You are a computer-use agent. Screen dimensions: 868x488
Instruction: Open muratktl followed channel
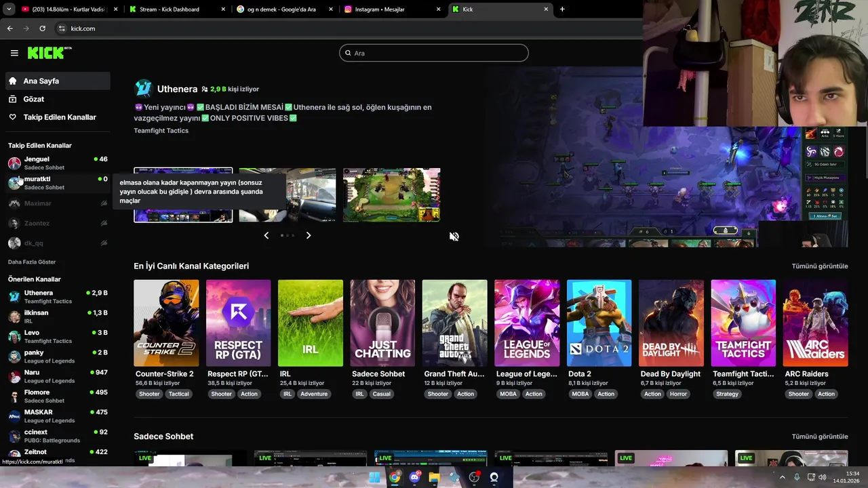click(x=58, y=183)
